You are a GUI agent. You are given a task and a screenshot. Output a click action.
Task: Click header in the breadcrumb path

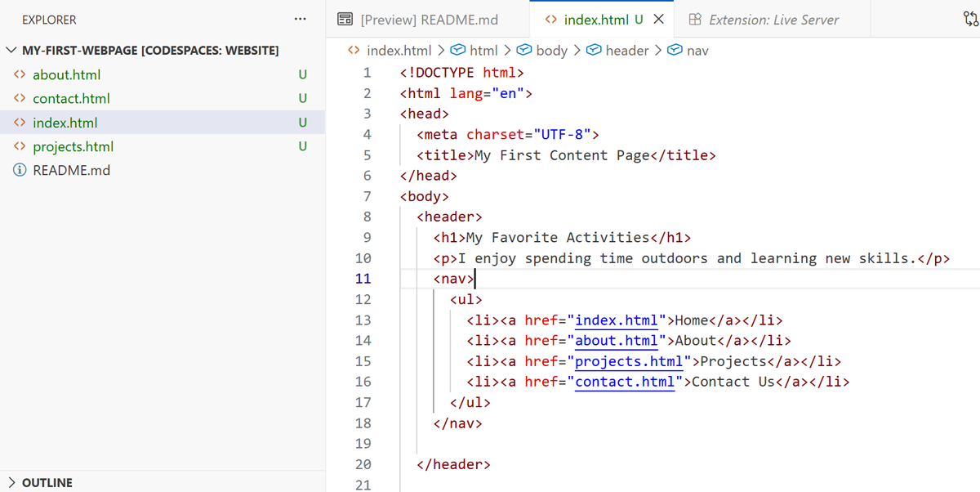click(627, 51)
